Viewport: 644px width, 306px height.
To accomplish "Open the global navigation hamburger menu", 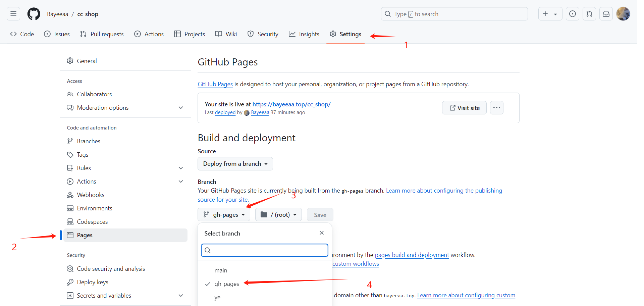I will click(13, 14).
